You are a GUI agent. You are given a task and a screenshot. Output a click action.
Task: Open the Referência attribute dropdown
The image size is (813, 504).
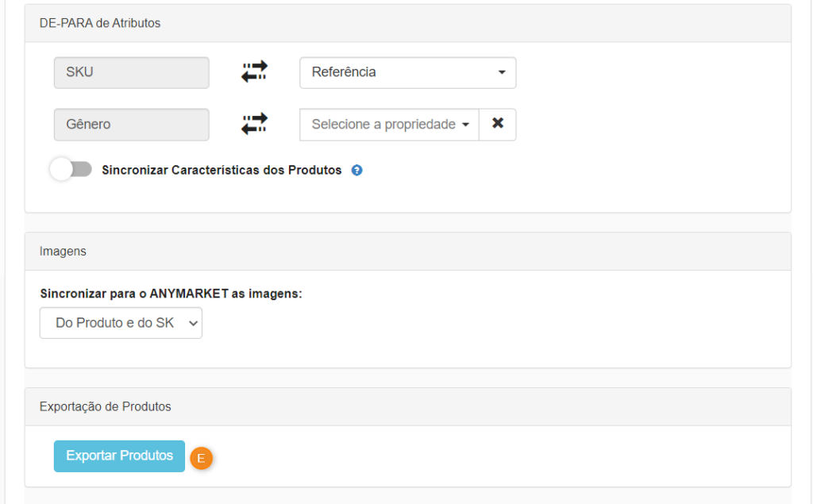(x=407, y=72)
